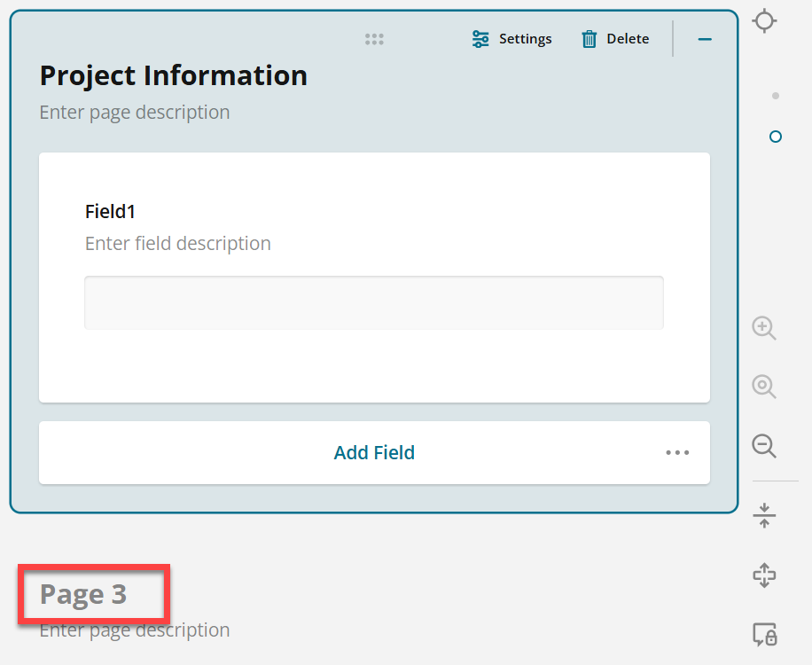
Task: Add a new field with Add Field
Action: click(374, 453)
